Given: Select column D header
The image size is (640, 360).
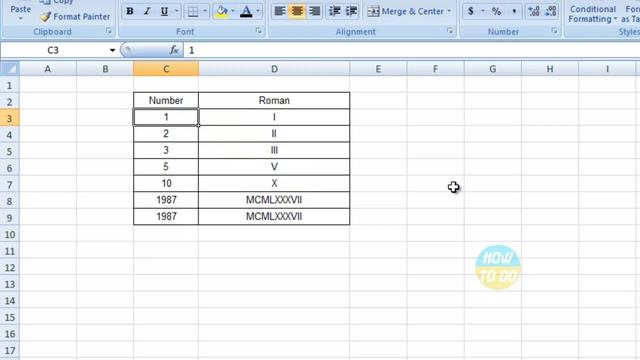Looking at the screenshot, I should (x=274, y=69).
